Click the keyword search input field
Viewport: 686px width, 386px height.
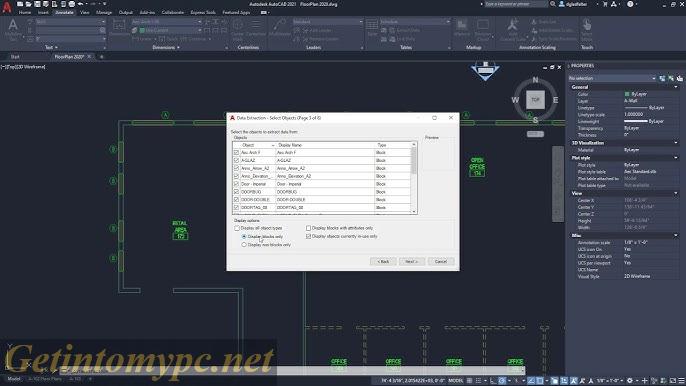[516, 4]
